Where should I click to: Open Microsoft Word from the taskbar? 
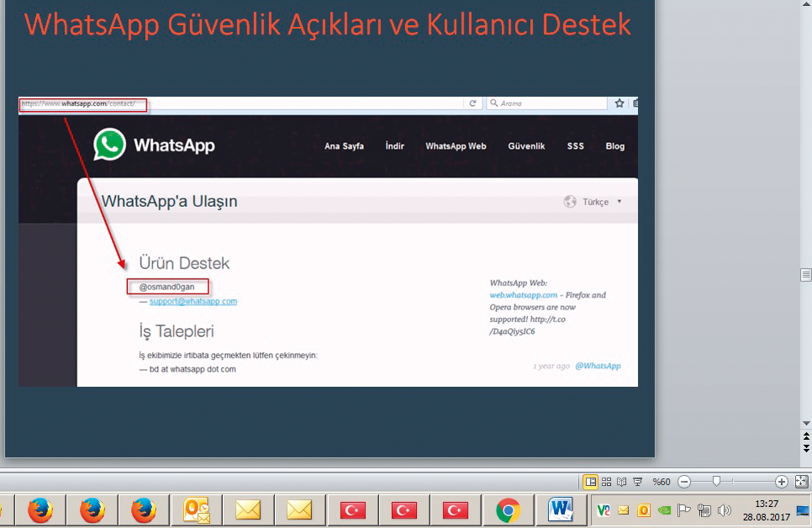[x=560, y=510]
